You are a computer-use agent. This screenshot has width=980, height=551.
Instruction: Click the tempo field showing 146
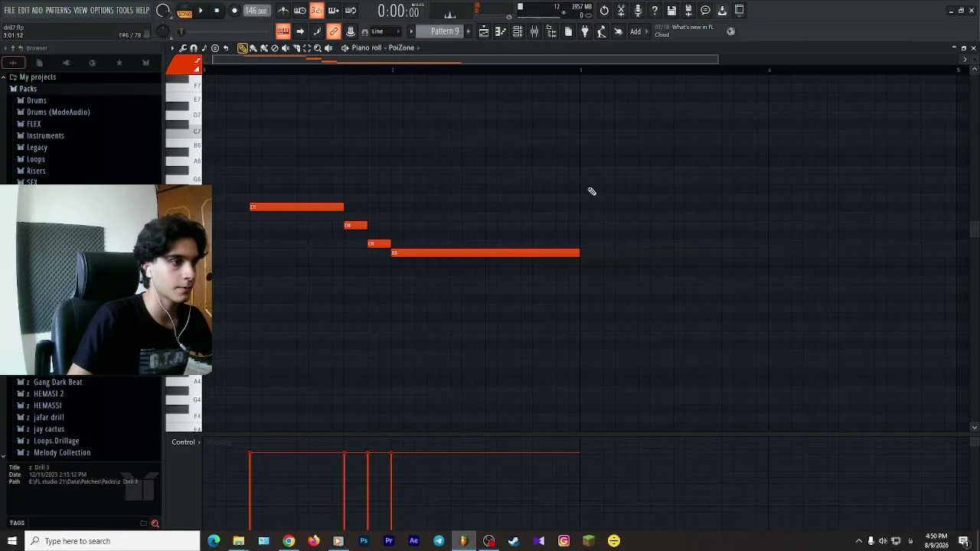pos(256,11)
